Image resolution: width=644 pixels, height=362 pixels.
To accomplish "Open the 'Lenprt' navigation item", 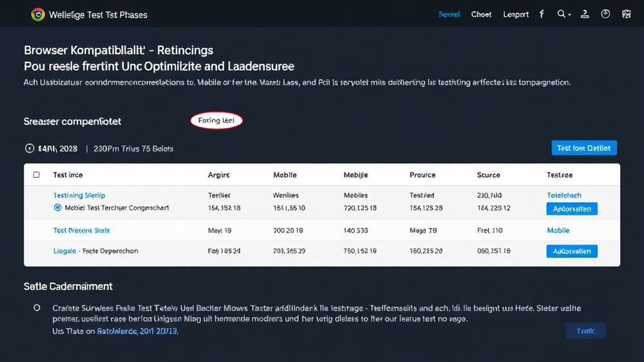I will tap(516, 14).
